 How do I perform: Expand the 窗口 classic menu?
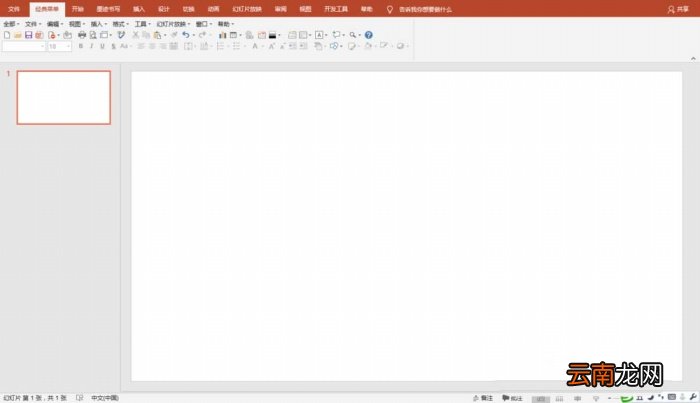click(x=204, y=24)
